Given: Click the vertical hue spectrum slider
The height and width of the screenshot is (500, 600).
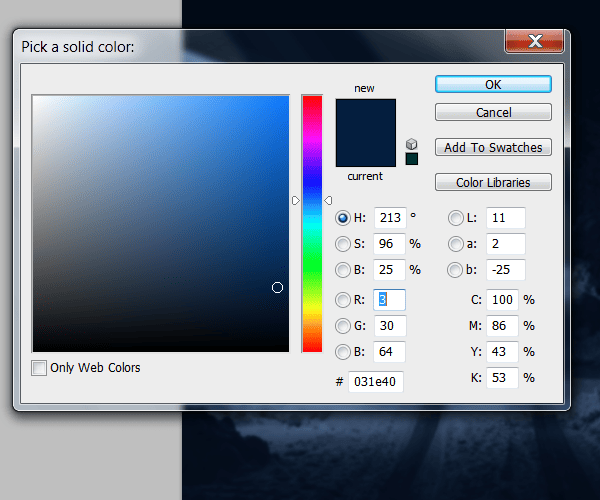Looking at the screenshot, I should (312, 223).
